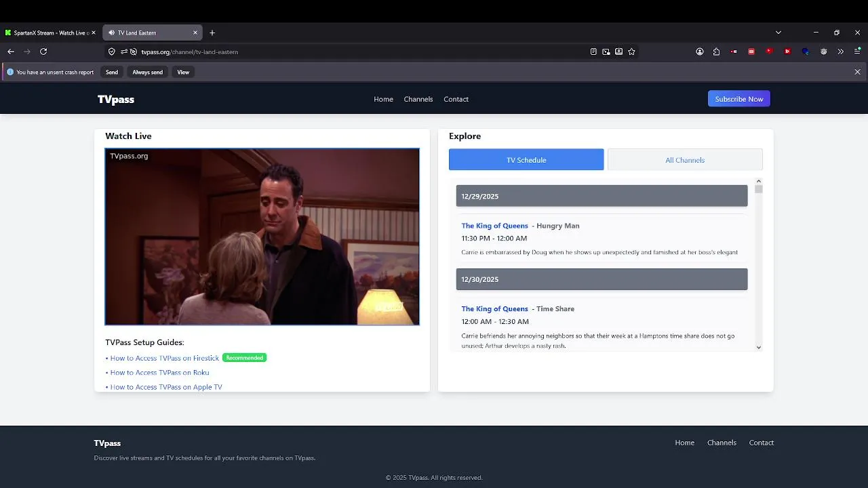868x488 pixels.
Task: Open How to Access TVPass on Firestick
Action: pos(165,358)
